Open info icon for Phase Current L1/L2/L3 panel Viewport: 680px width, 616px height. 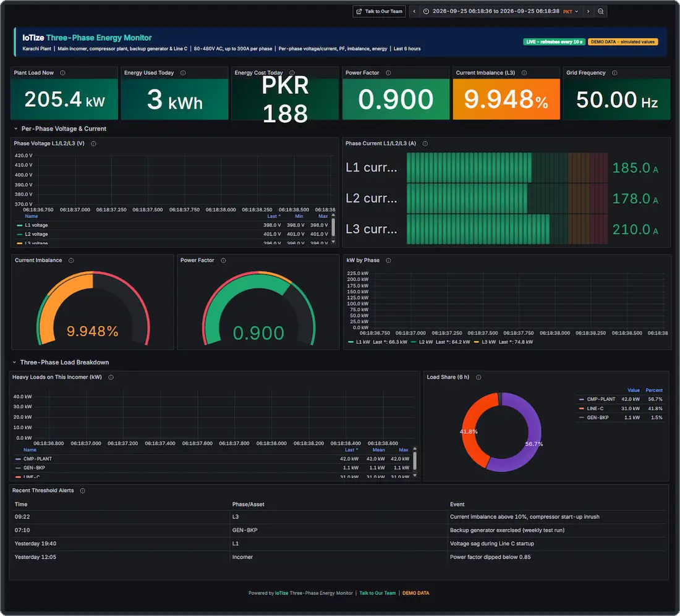[425, 143]
